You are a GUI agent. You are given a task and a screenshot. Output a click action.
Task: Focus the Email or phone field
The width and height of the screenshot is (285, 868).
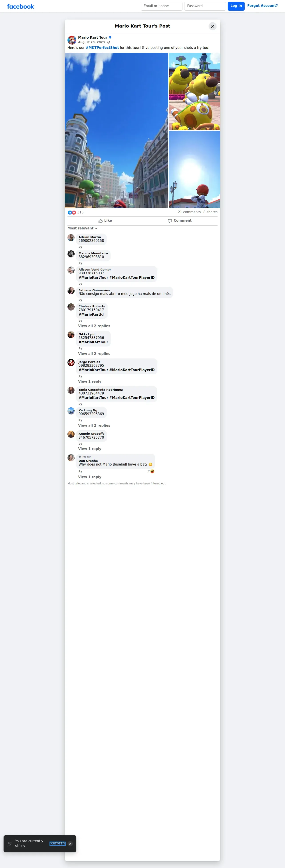162,6
